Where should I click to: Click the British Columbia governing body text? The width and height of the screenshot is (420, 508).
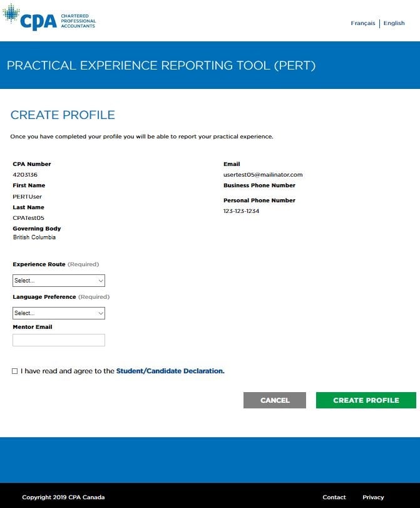(34, 237)
